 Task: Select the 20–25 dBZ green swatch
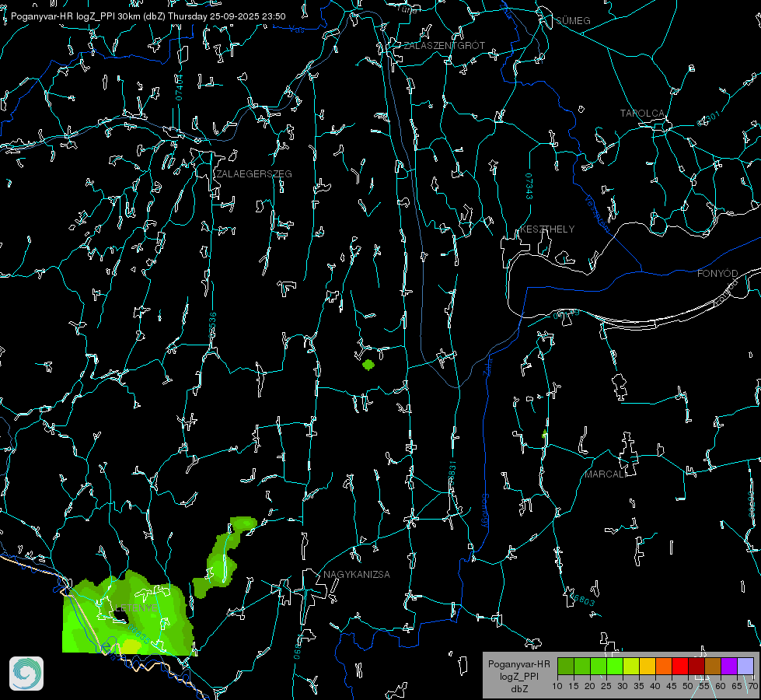click(x=599, y=666)
